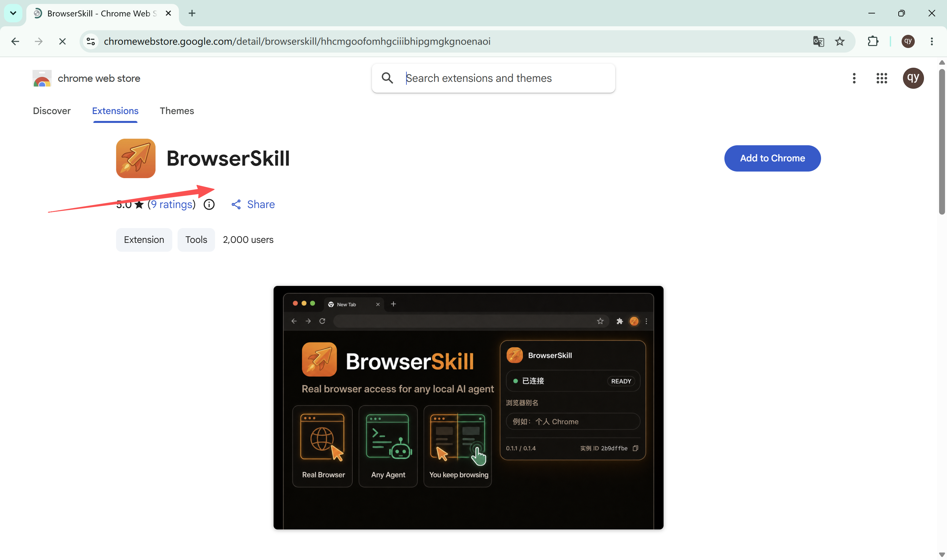The image size is (947, 560).
Task: View site information for chromewebstore
Action: click(x=91, y=41)
